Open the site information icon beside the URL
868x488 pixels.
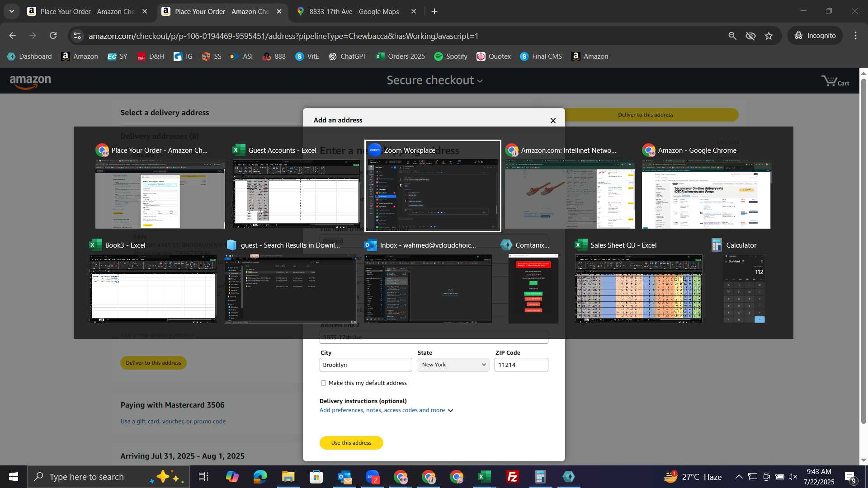pos(77,36)
